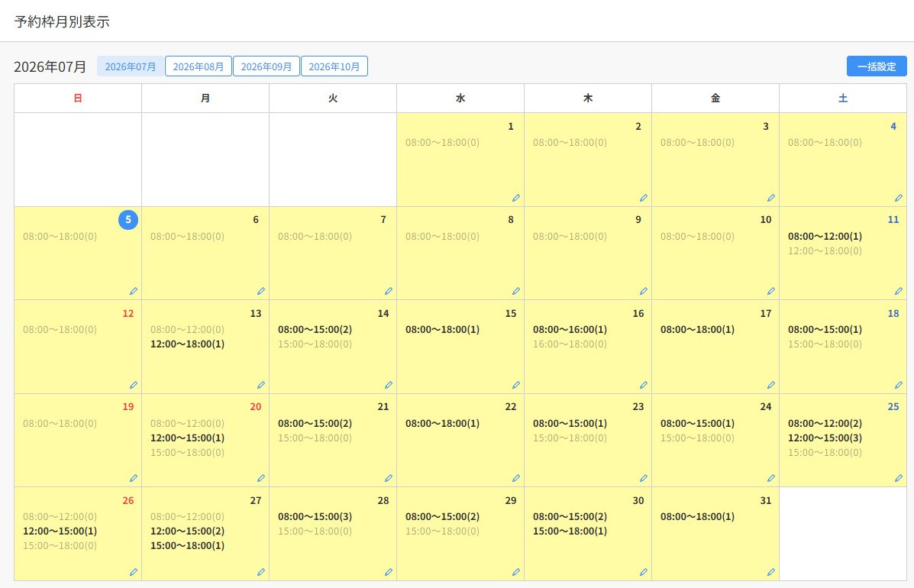This screenshot has height=588, width=914.
Task: Select the 2026年10月 month tab
Action: coord(334,66)
